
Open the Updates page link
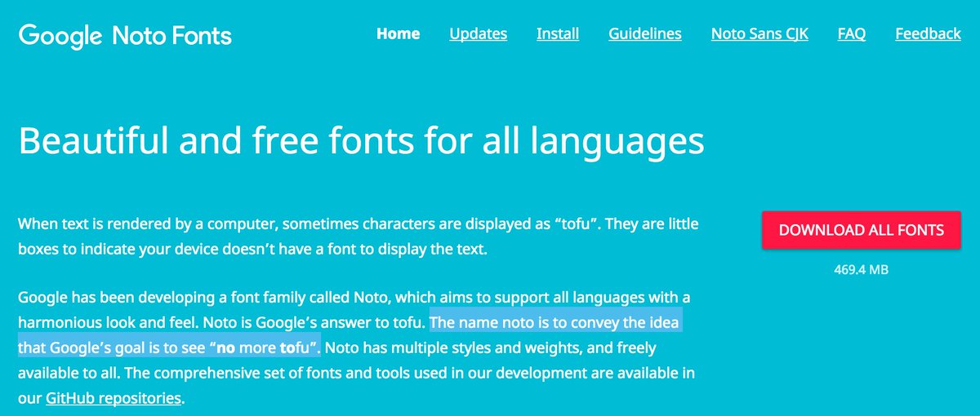point(478,33)
